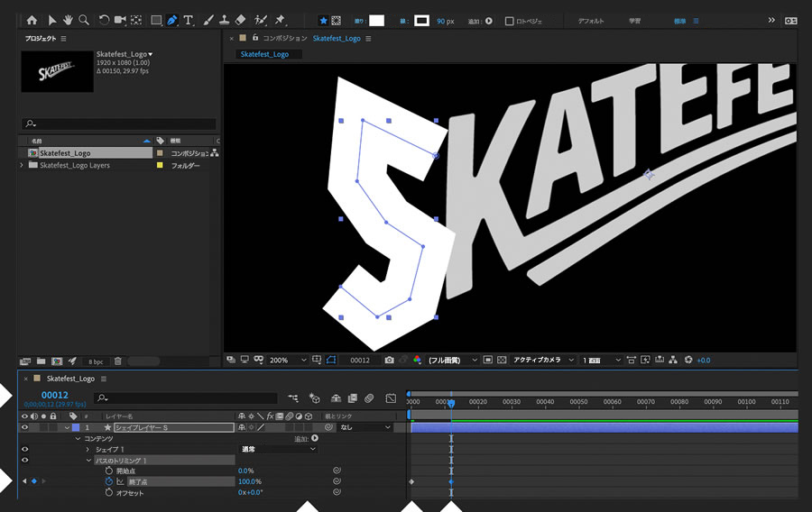
Task: Select the Pen tool in the toolbar
Action: click(171, 20)
